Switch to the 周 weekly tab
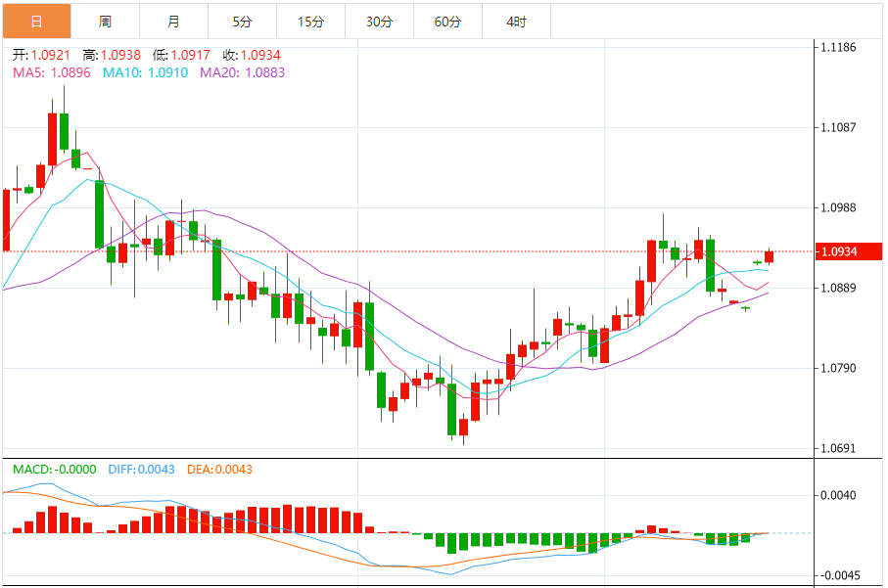This screenshot has width=888, height=588. 106,22
